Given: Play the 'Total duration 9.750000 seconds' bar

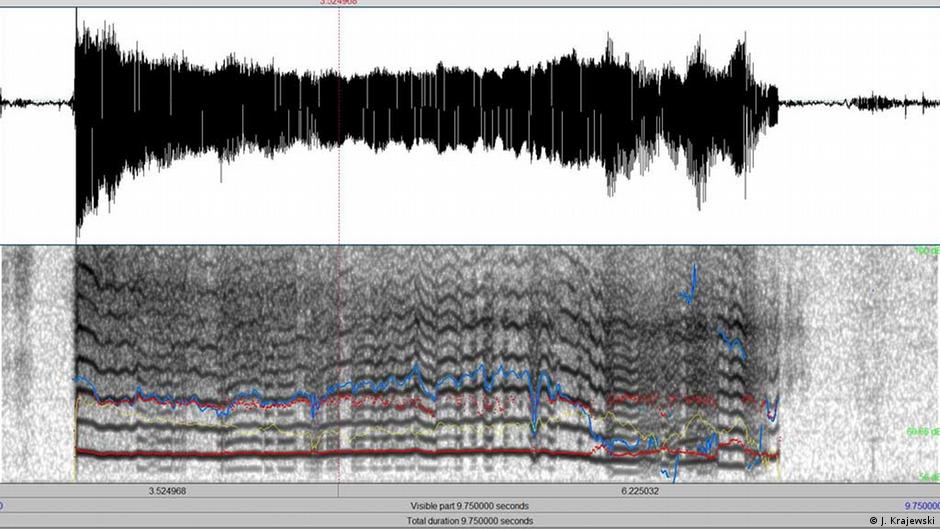Looking at the screenshot, I should click(x=470, y=521).
